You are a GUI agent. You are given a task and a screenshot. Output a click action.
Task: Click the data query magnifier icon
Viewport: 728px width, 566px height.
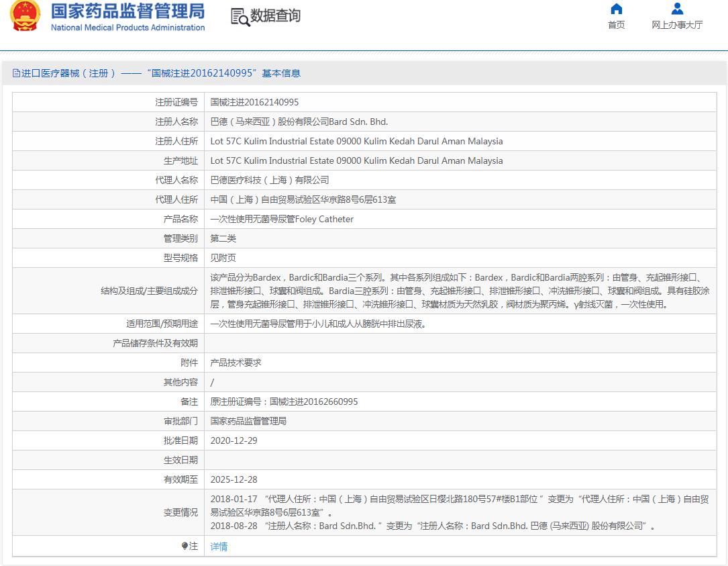click(x=240, y=17)
